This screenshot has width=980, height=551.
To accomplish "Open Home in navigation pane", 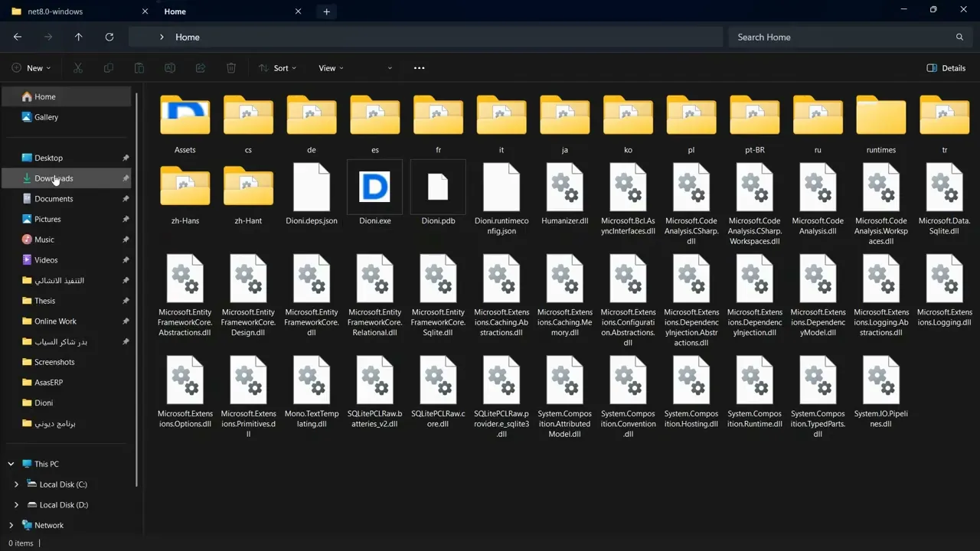I will [67, 96].
